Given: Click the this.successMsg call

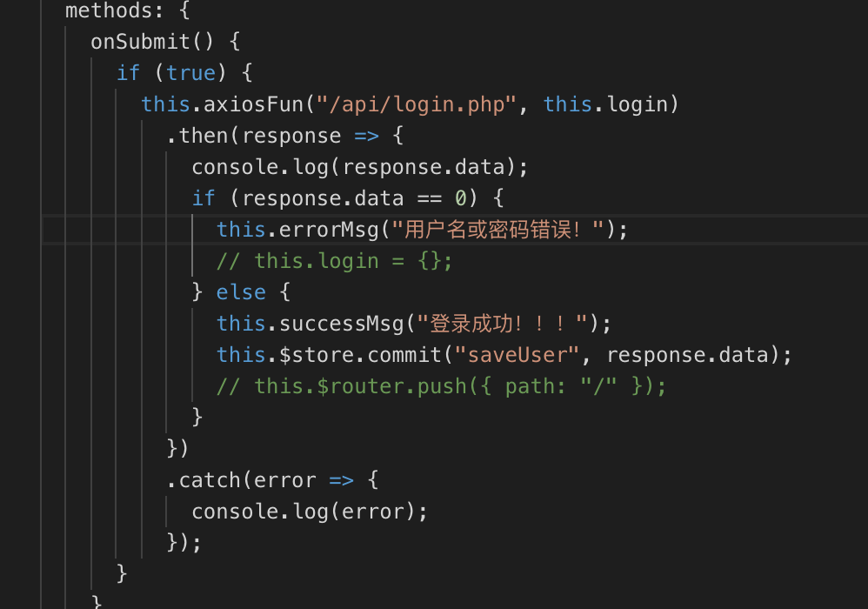Looking at the screenshot, I should click(x=413, y=324).
